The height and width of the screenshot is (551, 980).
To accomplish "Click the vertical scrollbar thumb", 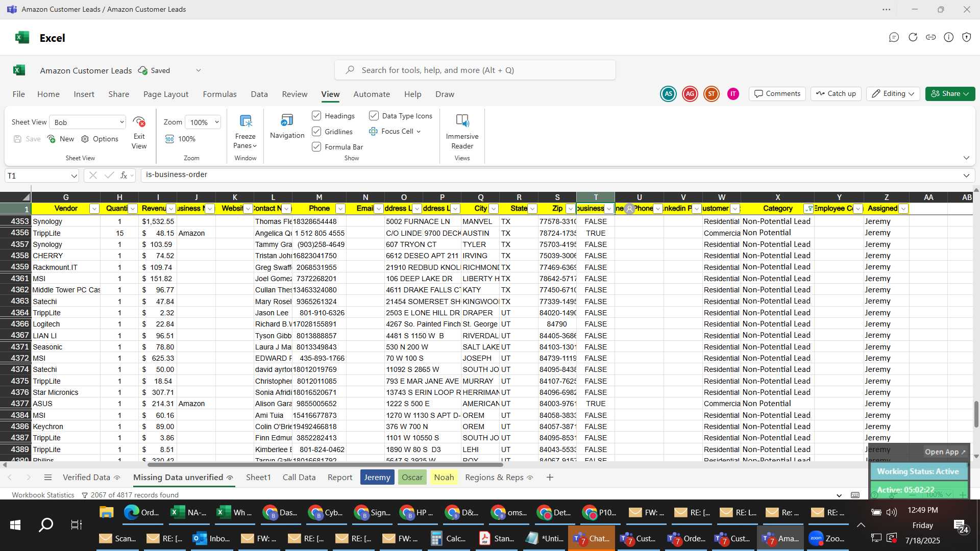I will coord(976,414).
